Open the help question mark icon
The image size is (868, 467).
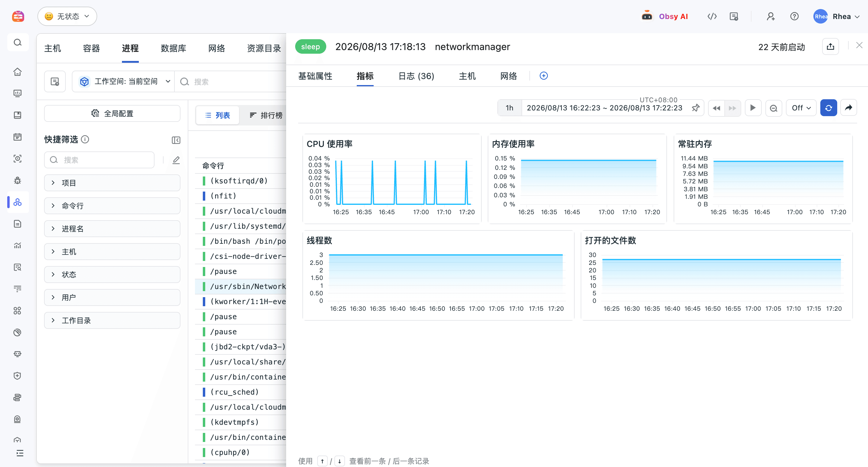click(794, 17)
